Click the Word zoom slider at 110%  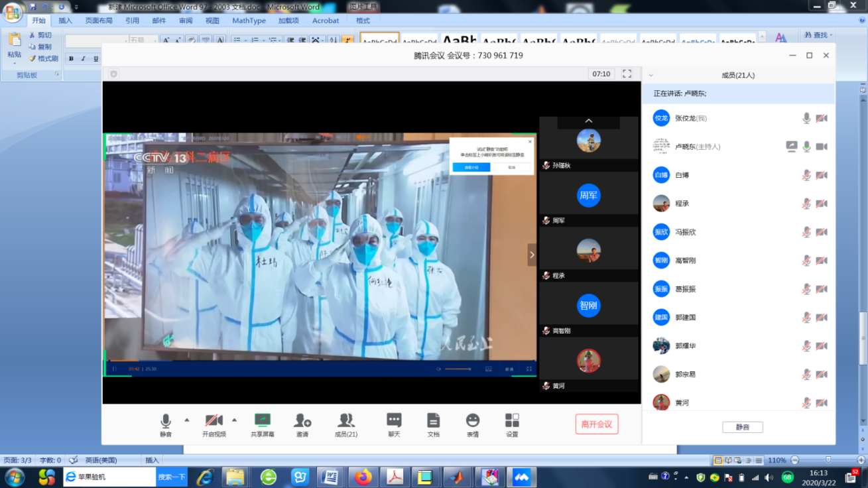tap(828, 460)
